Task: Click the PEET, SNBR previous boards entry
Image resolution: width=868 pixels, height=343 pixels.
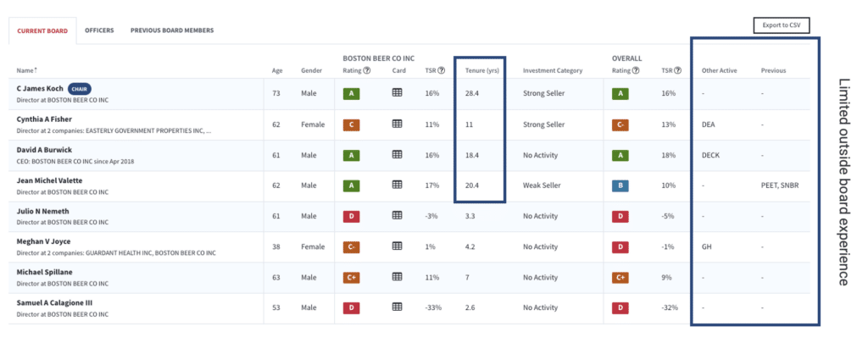Action: click(780, 185)
